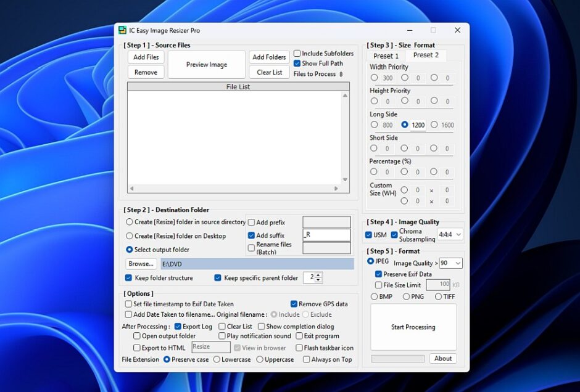Click the up arrow of parent folder stepper
Screen dimensions: 580x392
pyautogui.click(x=318, y=275)
